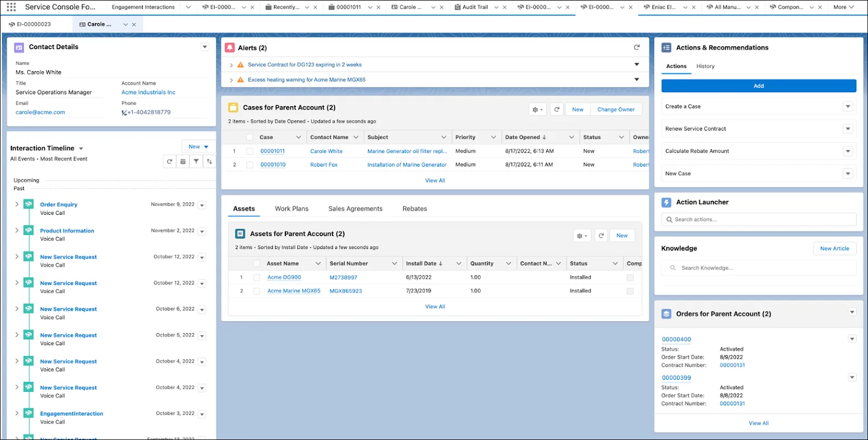
Task: Switch to the Sales Agreements tab
Action: [355, 209]
